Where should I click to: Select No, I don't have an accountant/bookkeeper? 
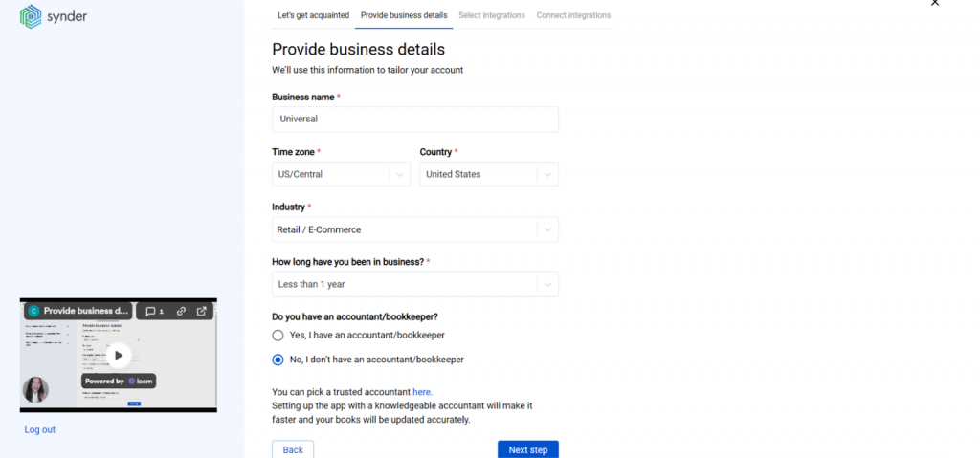(278, 360)
